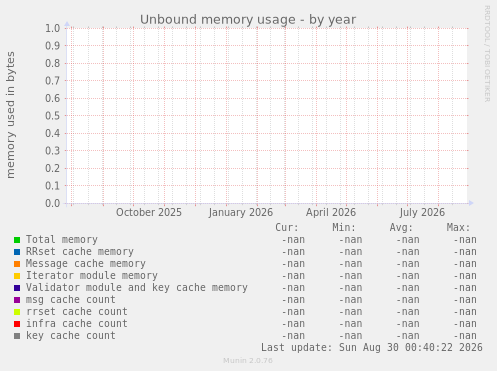
Task: Select 'Validator module and key cache memory' label
Action: 137,288
